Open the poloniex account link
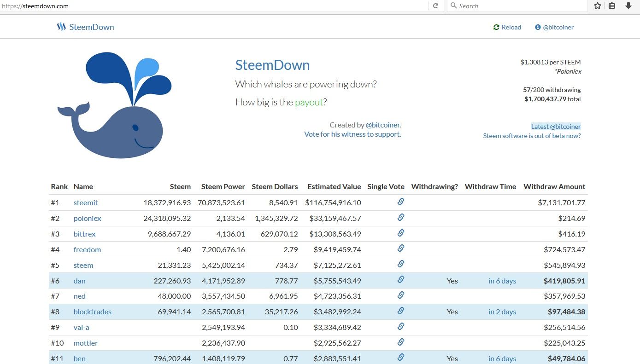 click(87, 218)
